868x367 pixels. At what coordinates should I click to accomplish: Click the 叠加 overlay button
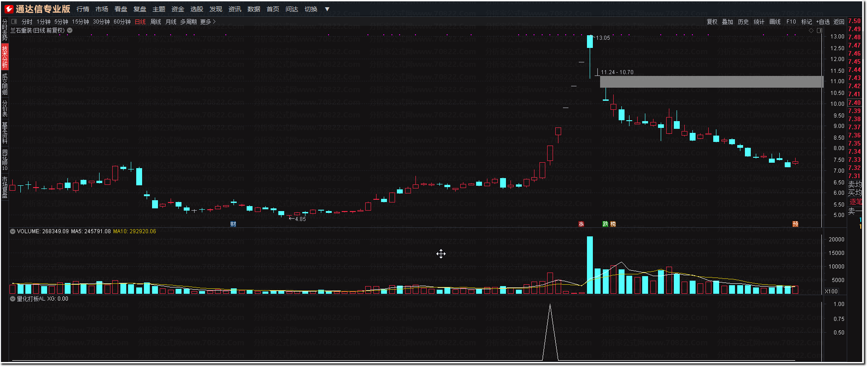click(728, 22)
